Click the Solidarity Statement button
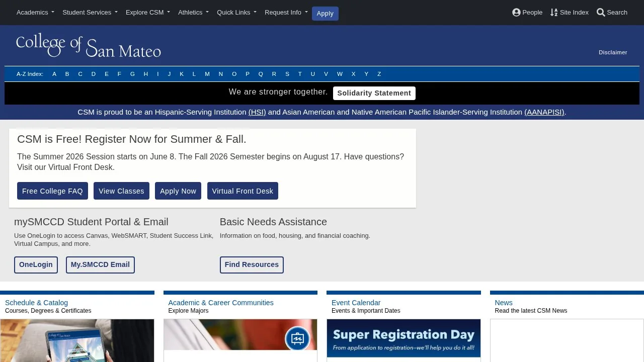This screenshot has width=644, height=362. [x=374, y=93]
